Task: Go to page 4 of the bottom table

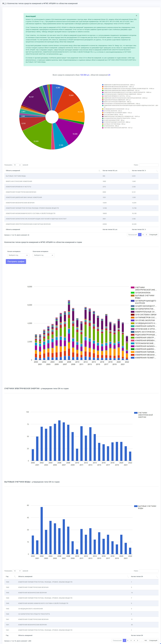Action: click(x=134, y=641)
